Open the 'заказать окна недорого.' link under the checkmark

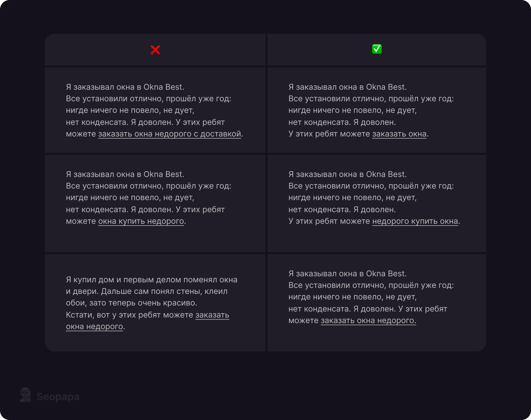tap(368, 321)
